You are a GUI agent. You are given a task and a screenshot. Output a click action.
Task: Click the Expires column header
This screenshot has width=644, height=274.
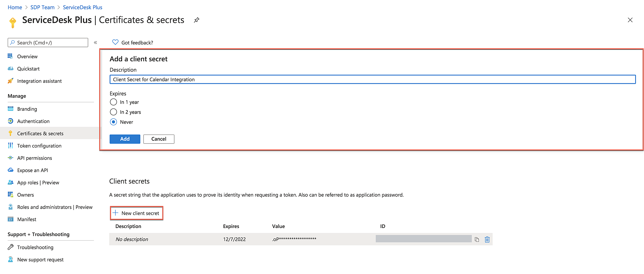(231, 226)
